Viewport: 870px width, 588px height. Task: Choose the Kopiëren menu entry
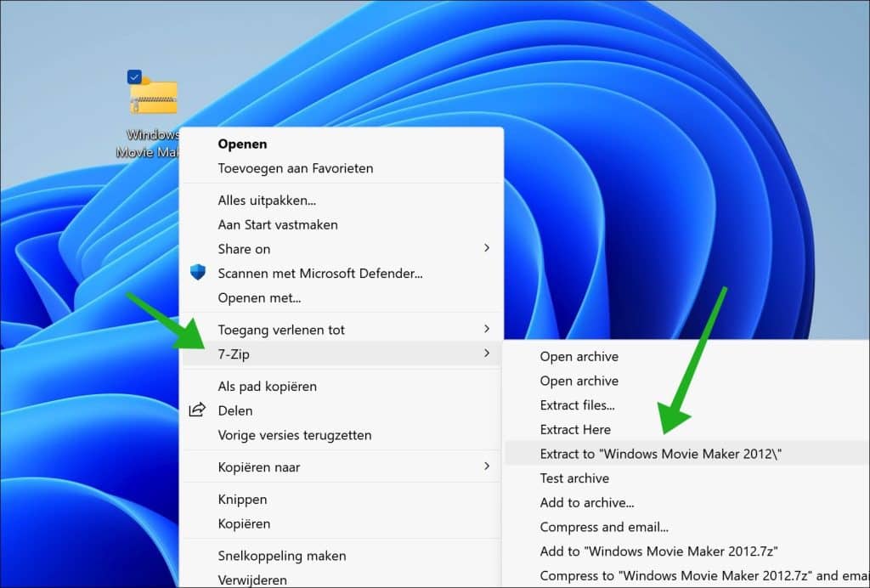342,523
